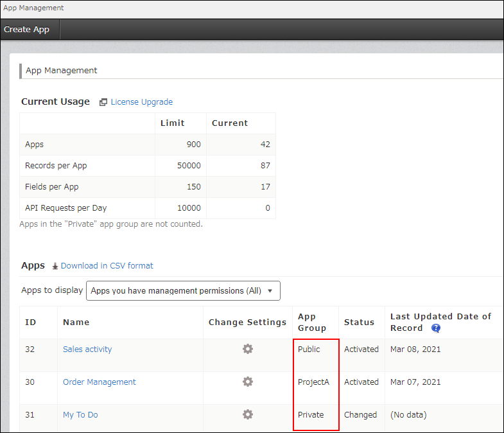Click the Current Usage heading
The height and width of the screenshot is (433, 504).
tap(55, 102)
